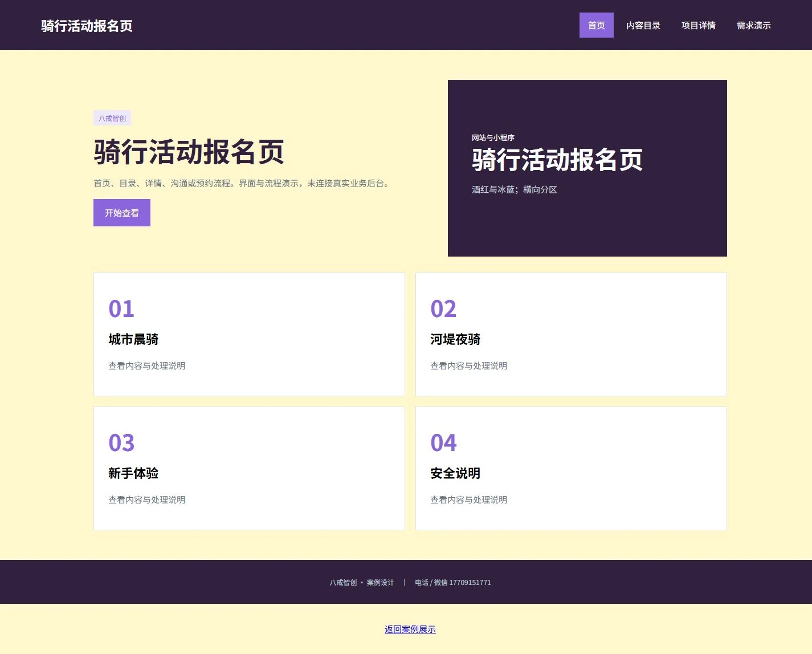Open the 首页 navigation tab
Viewport: 812px width, 654px height.
tap(596, 25)
